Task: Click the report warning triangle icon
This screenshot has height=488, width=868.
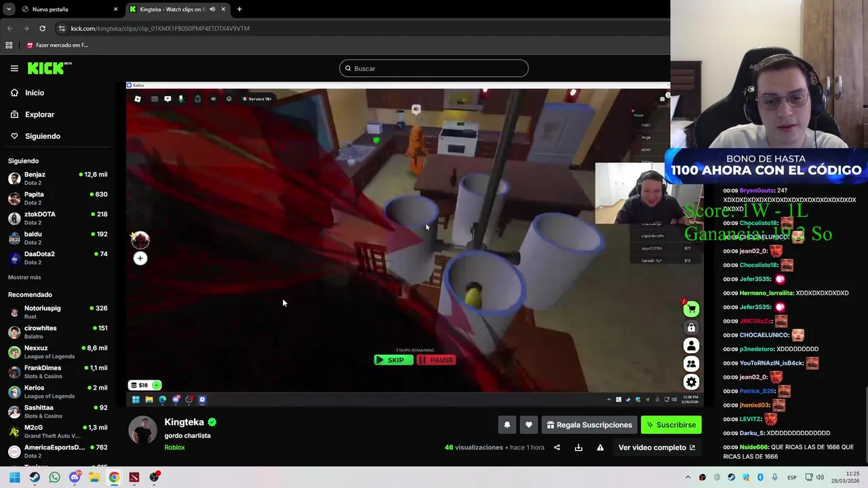Action: 600,447
